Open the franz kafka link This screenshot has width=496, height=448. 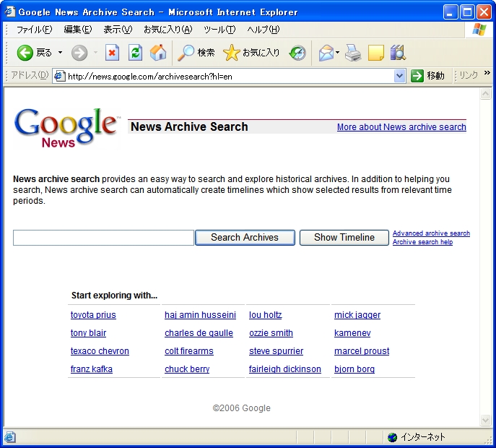click(x=92, y=369)
